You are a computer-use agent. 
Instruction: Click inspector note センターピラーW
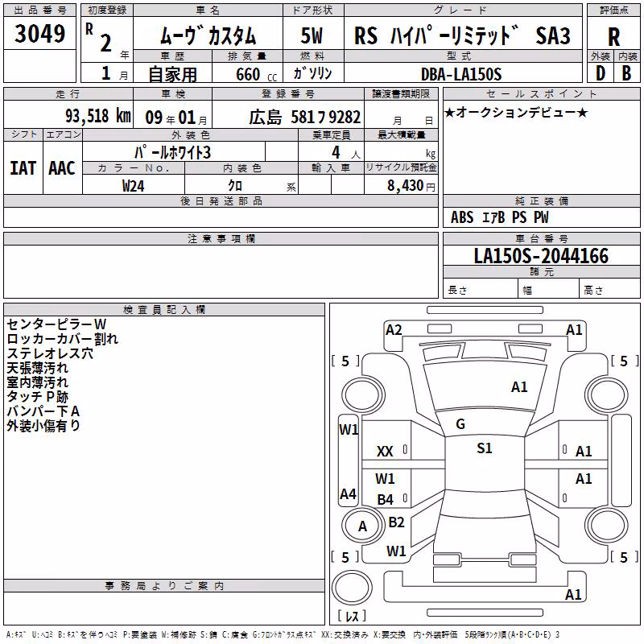point(56,324)
